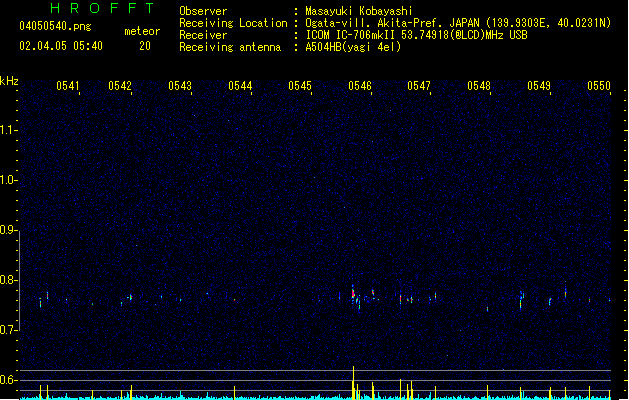Click the 0547 time marker
The image size is (629, 400).
[419, 86]
